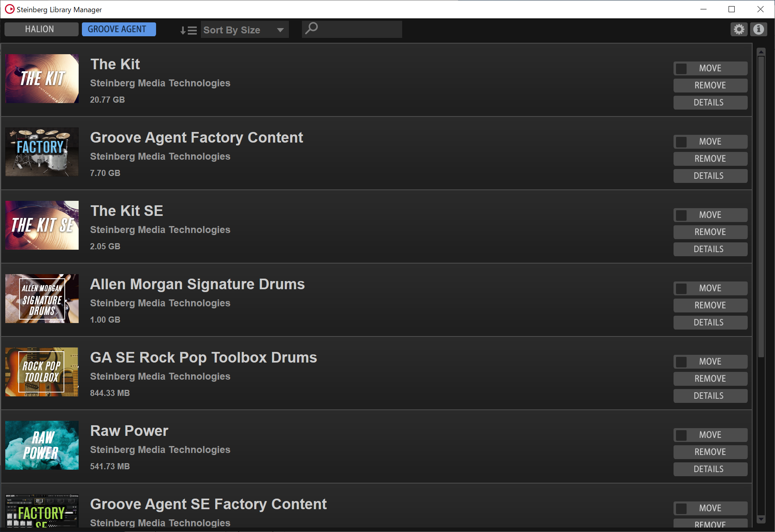Click the '20.77 GB' size text
Viewport: 775px width, 532px height.
coord(107,100)
